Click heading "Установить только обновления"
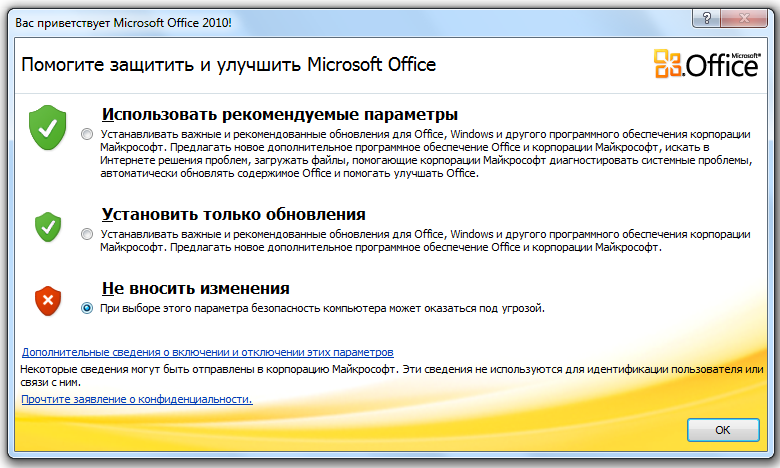Screen dimensions: 780x468 click(x=233, y=214)
